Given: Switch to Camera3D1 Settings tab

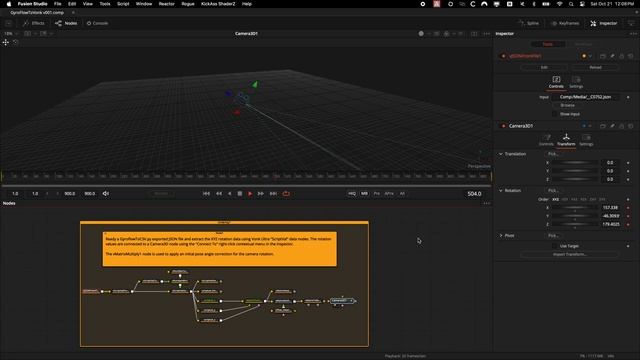Looking at the screenshot, I should [x=586, y=140].
